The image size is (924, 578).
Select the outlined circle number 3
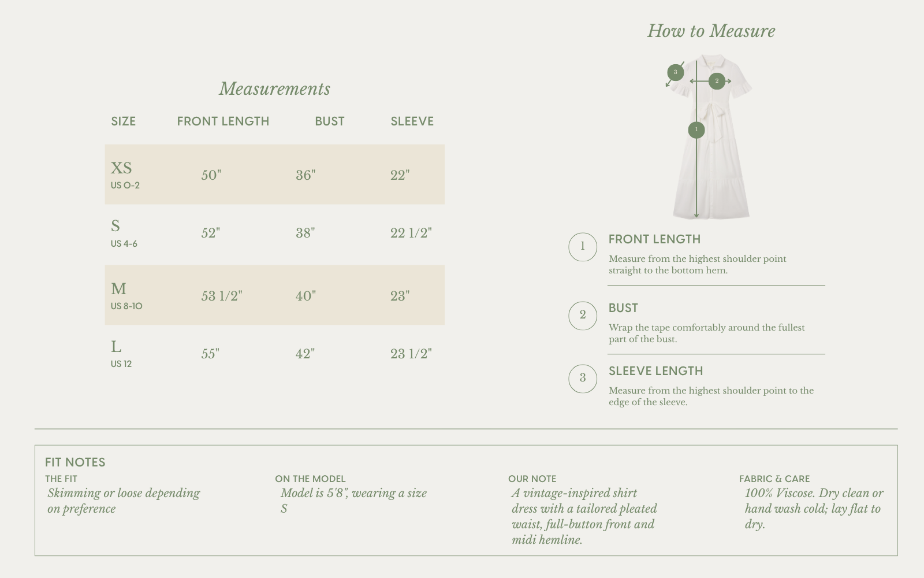[583, 379]
